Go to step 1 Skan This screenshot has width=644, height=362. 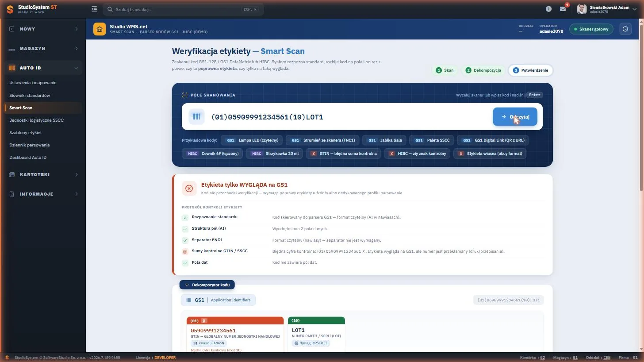click(x=445, y=70)
